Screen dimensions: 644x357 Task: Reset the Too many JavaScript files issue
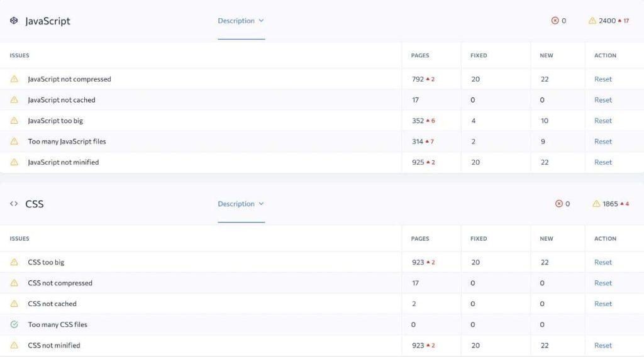click(602, 141)
